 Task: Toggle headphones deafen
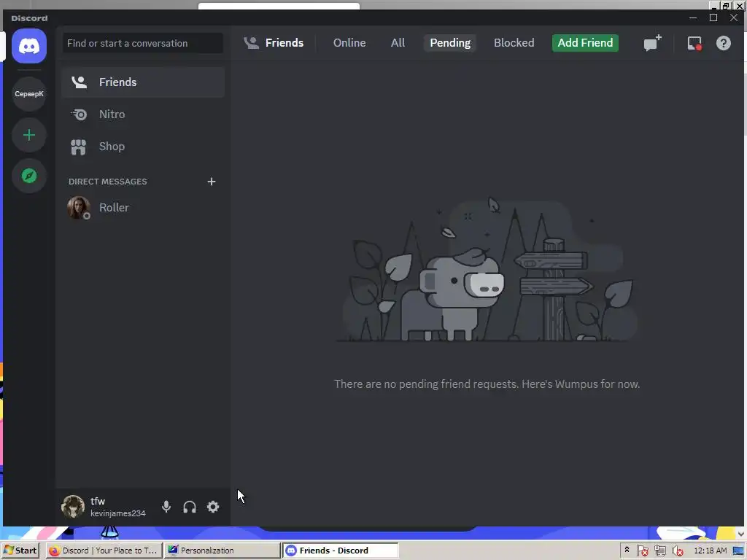[x=190, y=507]
